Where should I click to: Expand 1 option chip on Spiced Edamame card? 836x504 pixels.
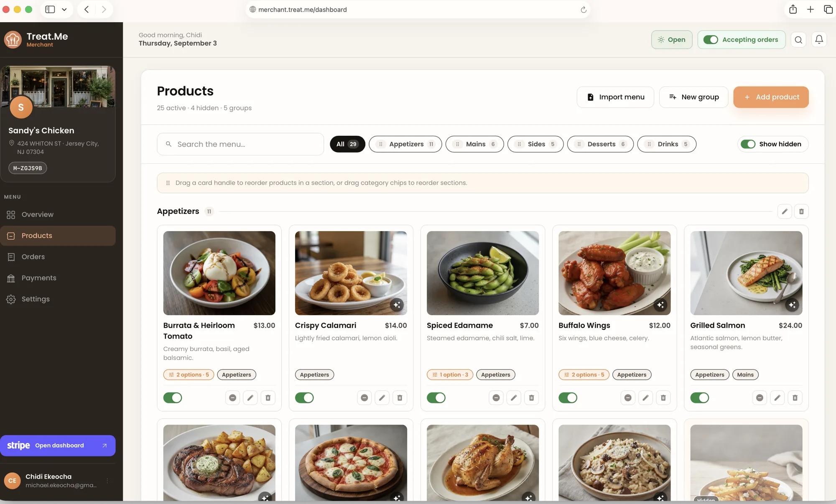point(450,375)
